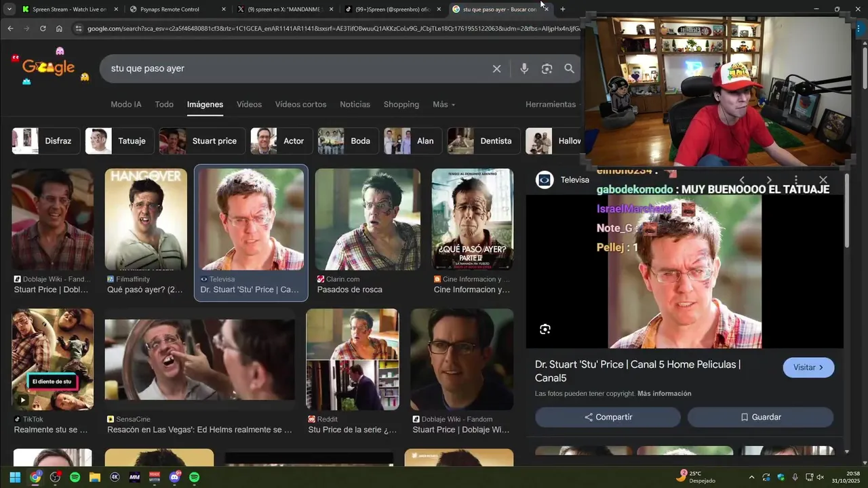This screenshot has width=868, height=488.
Task: Select the Videos cortos search tab
Action: (300, 104)
